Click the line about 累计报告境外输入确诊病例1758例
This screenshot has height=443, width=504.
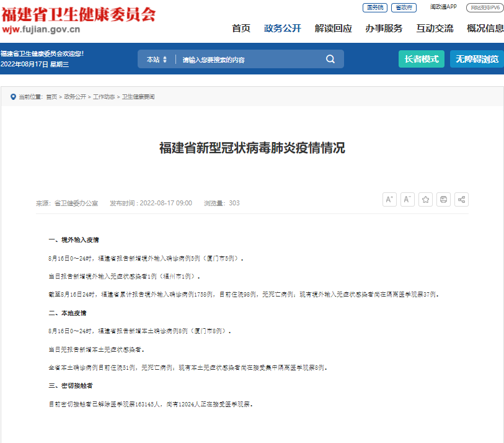click(244, 295)
